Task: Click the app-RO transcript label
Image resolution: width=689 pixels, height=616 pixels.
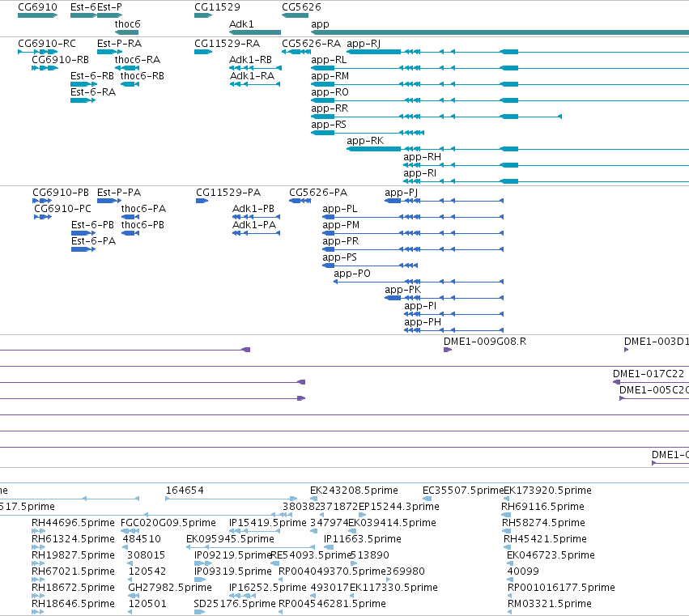Action: pyautogui.click(x=330, y=93)
